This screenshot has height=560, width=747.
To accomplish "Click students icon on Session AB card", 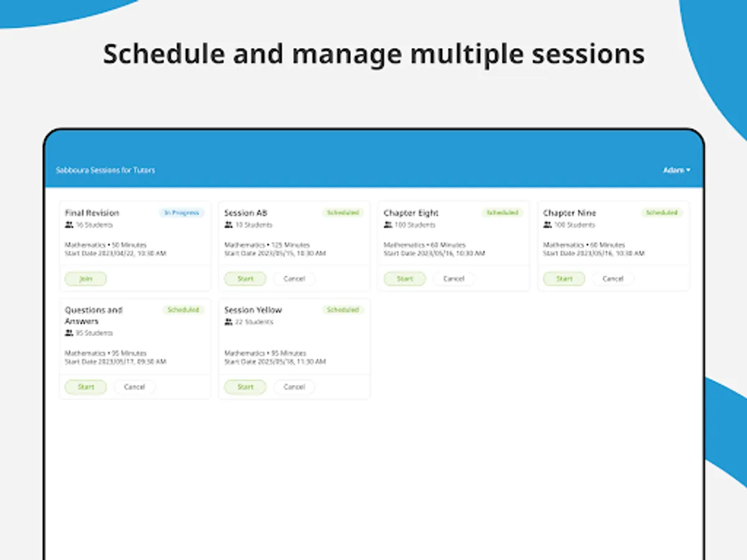I will click(228, 225).
